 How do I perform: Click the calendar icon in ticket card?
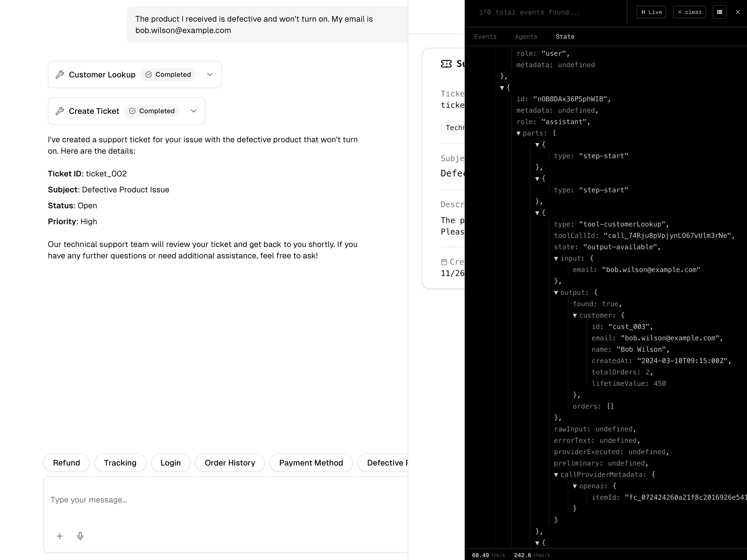(x=444, y=262)
